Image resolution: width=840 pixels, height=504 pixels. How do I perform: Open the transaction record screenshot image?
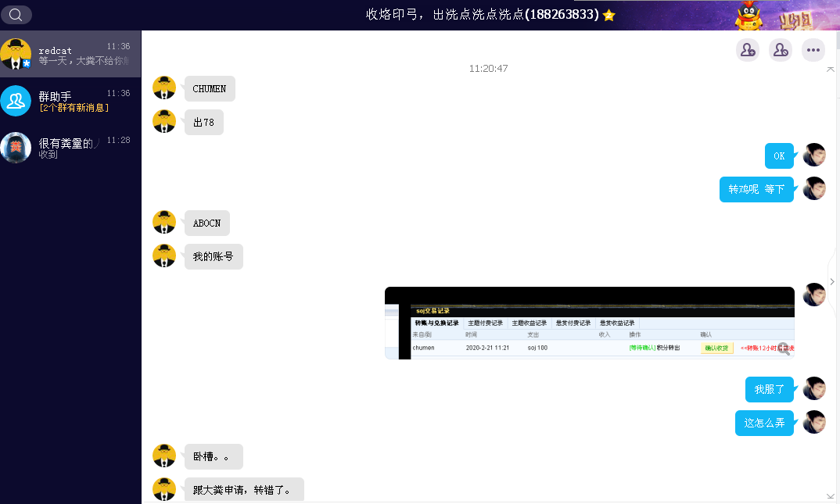tap(589, 323)
